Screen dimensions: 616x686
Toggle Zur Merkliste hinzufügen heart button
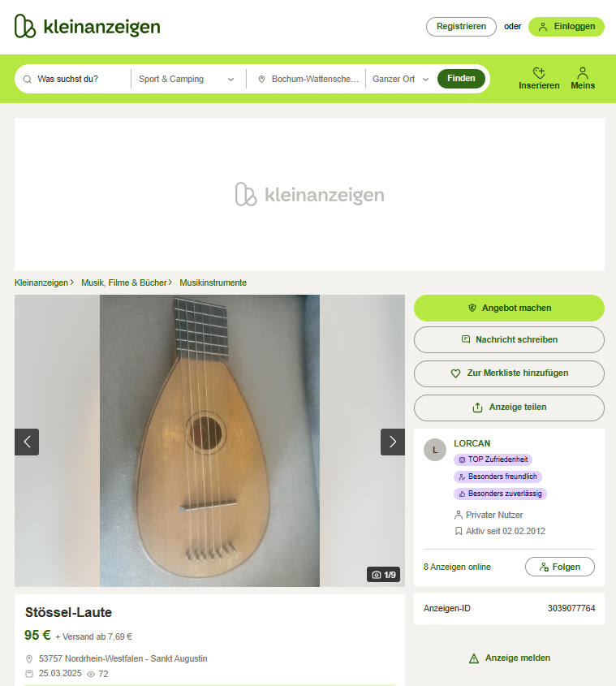coord(509,373)
